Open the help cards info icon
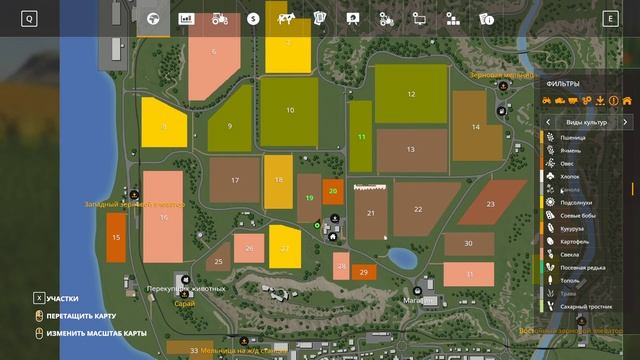 pos(486,19)
